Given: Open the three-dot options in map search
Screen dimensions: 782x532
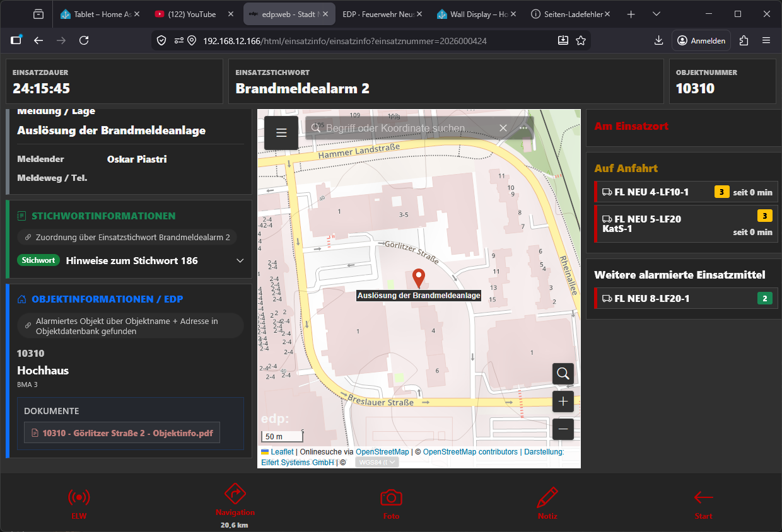Looking at the screenshot, I should (x=523, y=128).
